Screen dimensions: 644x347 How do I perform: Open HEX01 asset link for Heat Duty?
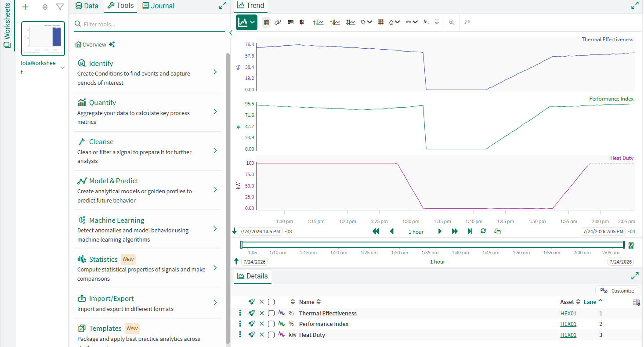(568, 335)
